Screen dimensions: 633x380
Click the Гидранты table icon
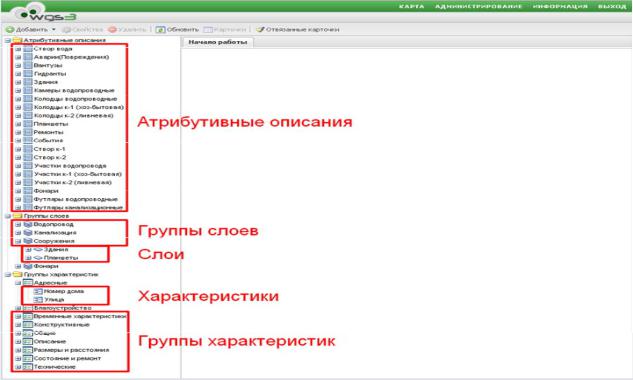(x=27, y=74)
